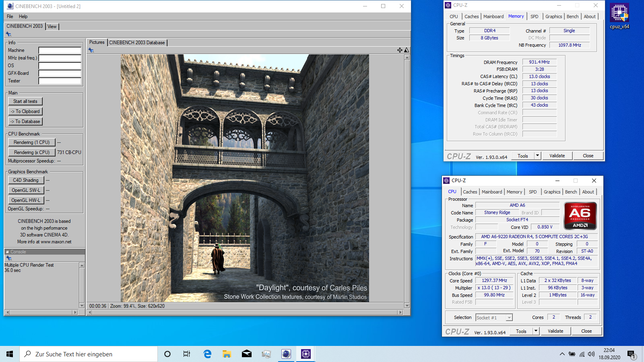Open Cortana from the taskbar
Image resolution: width=644 pixels, height=362 pixels.
(x=167, y=354)
